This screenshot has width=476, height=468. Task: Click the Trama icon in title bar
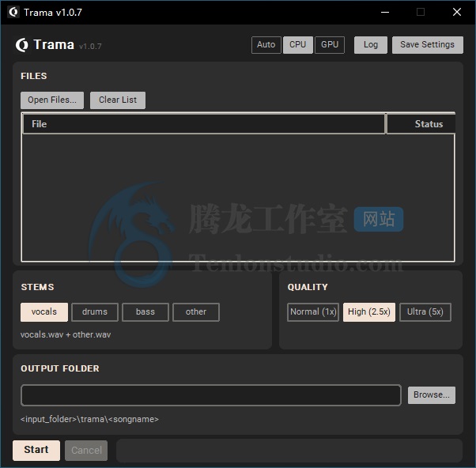coord(13,12)
